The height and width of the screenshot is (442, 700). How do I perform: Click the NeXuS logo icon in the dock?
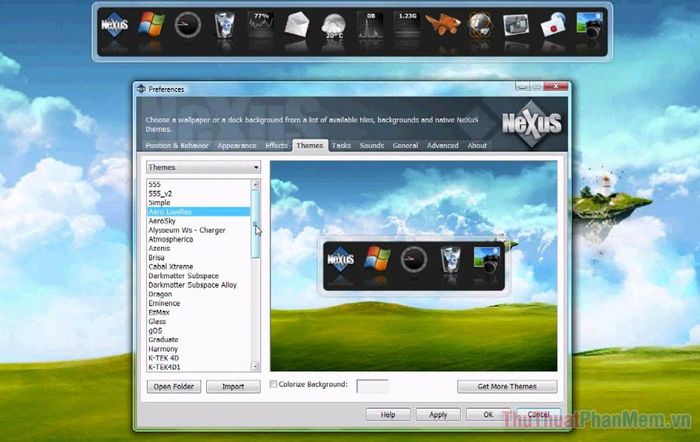[x=115, y=25]
